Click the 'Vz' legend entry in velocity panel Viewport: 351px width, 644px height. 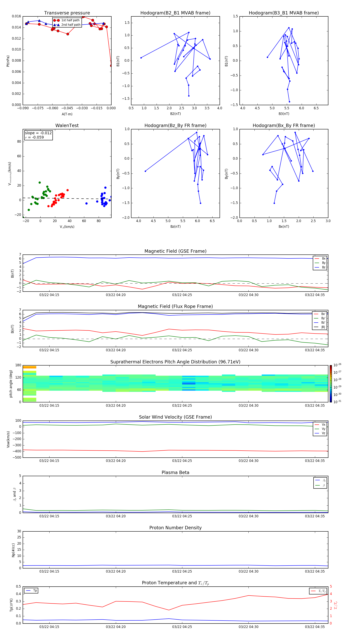click(x=320, y=433)
